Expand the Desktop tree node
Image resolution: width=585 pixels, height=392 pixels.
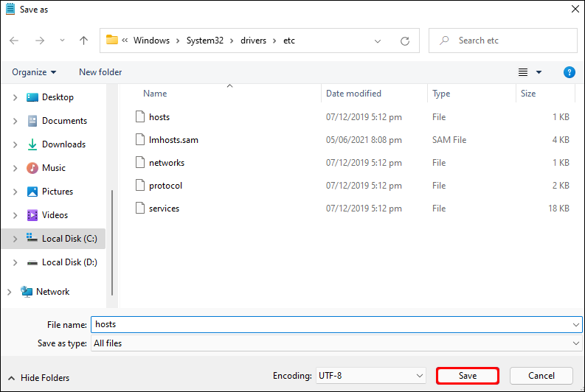point(15,97)
